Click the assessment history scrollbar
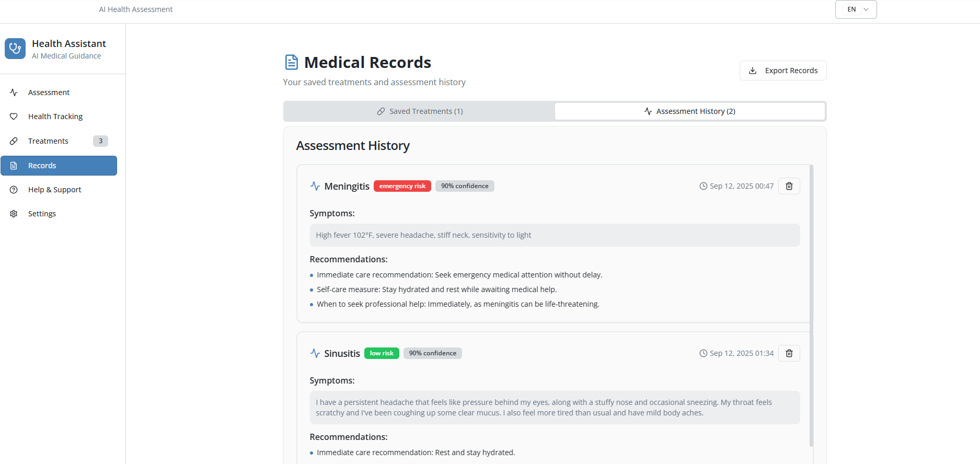The image size is (980, 464). pos(811,306)
